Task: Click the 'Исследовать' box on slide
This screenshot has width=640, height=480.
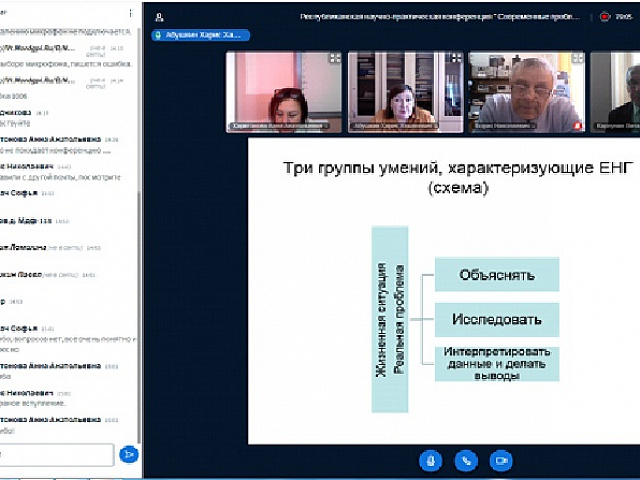Action: 496,320
